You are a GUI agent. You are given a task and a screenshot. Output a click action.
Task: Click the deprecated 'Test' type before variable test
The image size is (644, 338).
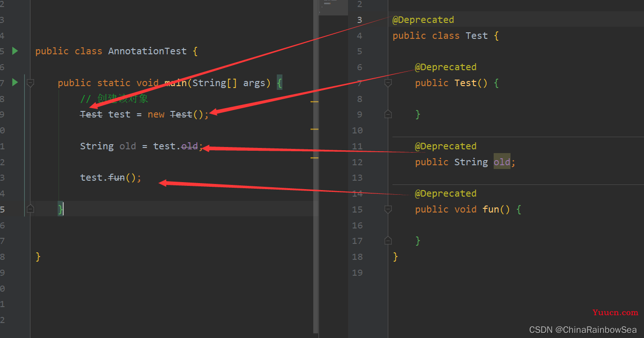click(91, 114)
